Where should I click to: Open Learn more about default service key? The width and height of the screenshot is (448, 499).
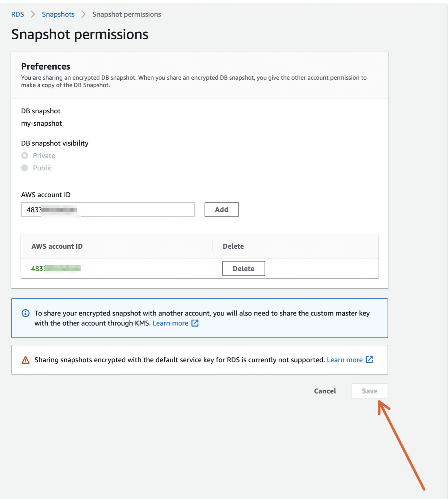tap(345, 360)
